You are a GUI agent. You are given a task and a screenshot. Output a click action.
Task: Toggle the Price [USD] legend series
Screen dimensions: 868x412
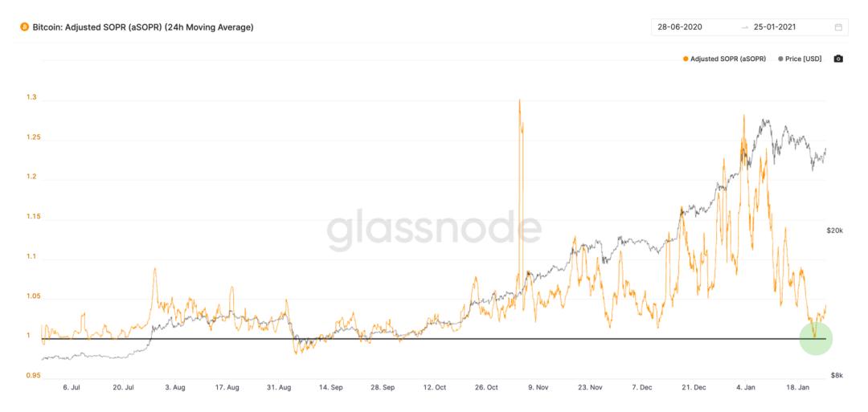tap(800, 59)
